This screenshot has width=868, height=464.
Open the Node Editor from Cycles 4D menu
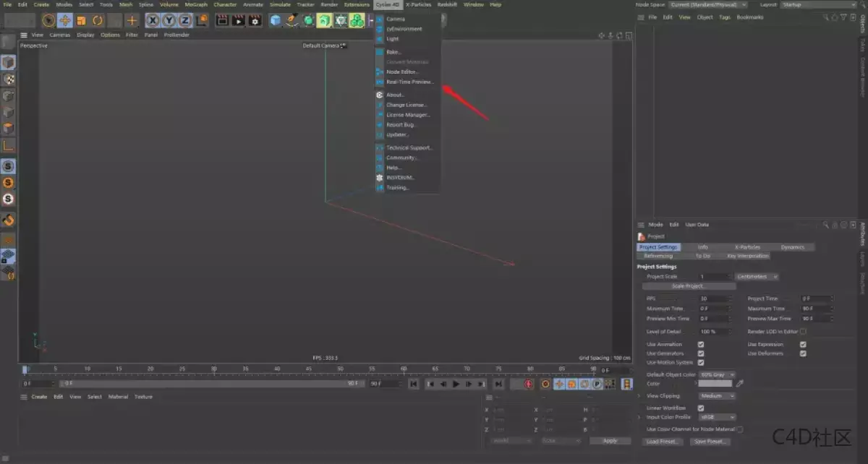click(403, 72)
